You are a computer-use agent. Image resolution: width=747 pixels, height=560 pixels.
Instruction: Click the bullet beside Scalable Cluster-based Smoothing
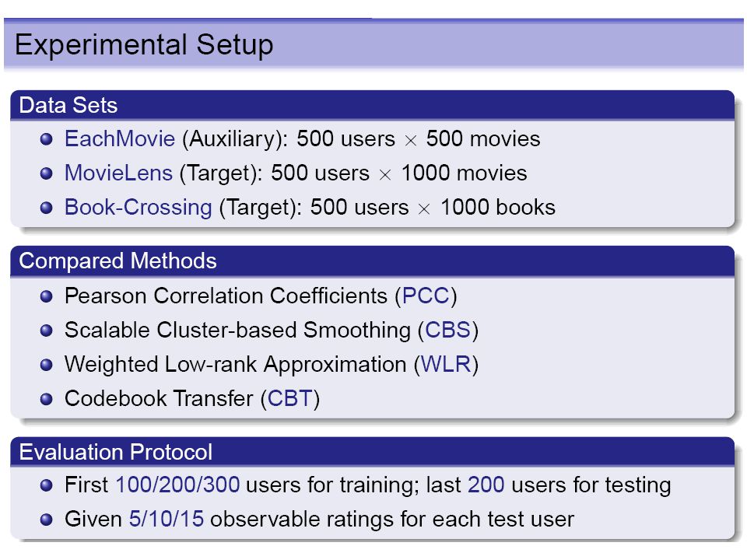pyautogui.click(x=46, y=331)
